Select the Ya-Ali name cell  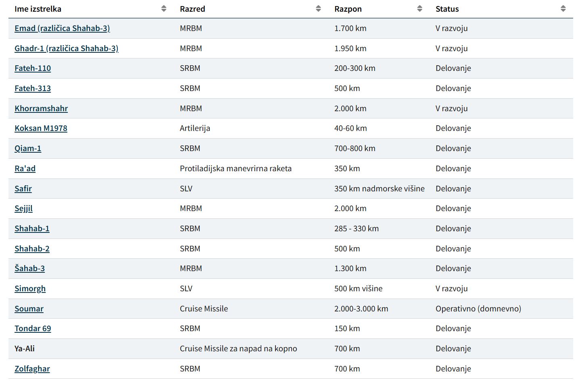(x=91, y=348)
